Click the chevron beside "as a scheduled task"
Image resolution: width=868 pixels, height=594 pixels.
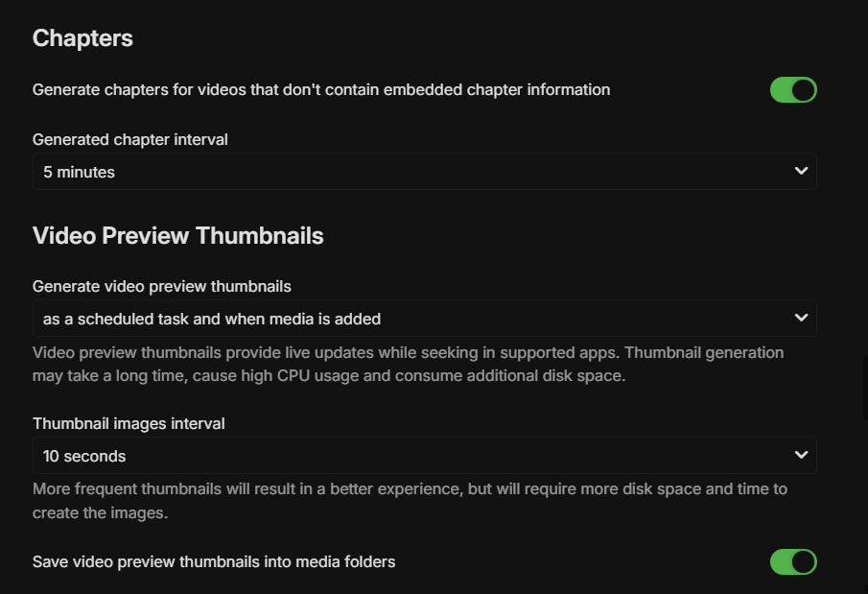click(x=802, y=318)
